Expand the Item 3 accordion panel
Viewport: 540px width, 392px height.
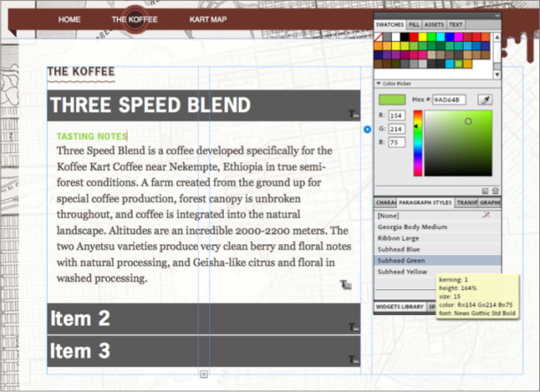(204, 351)
